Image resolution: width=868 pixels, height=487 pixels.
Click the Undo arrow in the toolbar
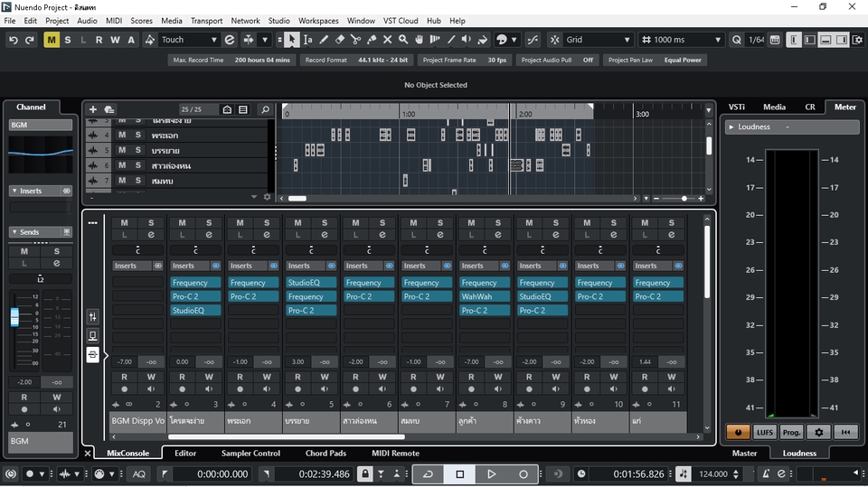[x=14, y=40]
